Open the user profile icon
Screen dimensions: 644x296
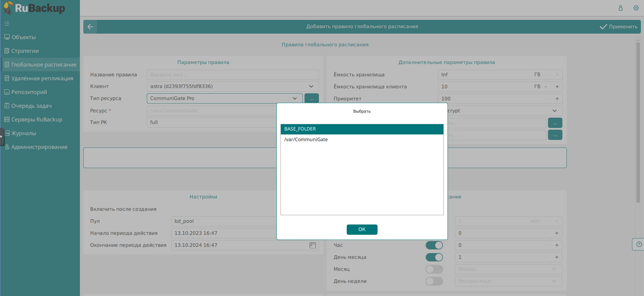point(620,8)
